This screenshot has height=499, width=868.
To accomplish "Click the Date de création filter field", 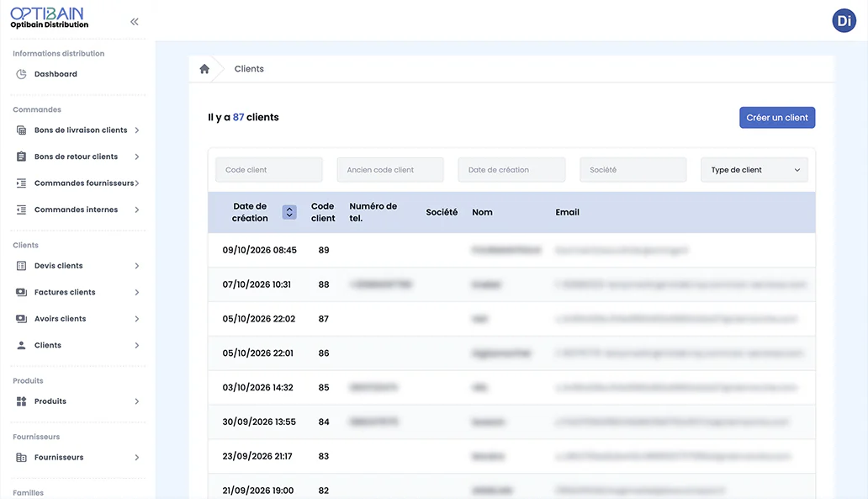I will 511,170.
